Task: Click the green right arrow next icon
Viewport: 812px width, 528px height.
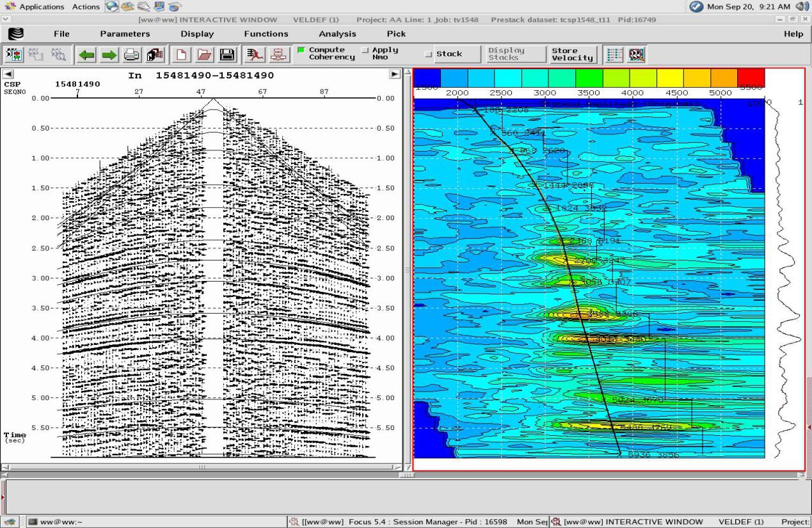Action: (109, 55)
